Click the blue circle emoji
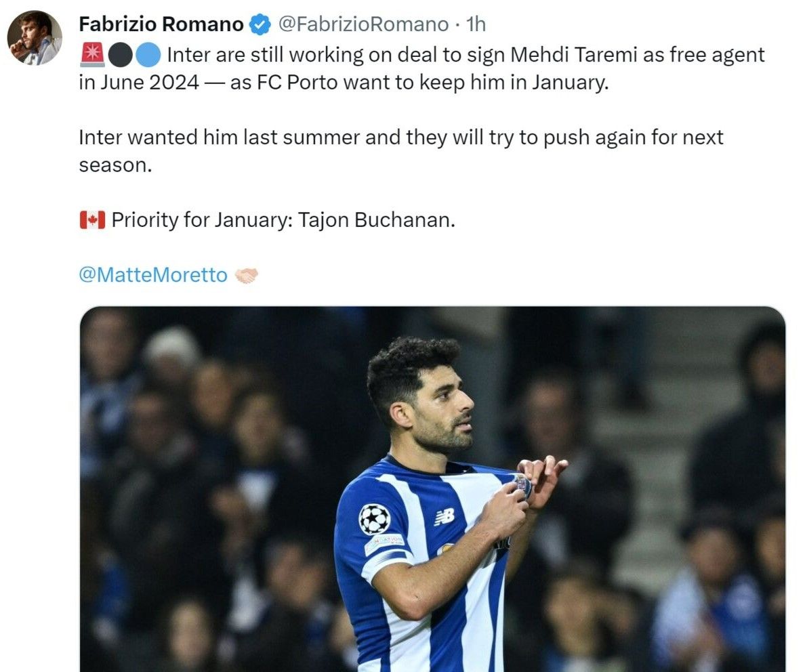Screen dimensions: 805x672 (148, 55)
